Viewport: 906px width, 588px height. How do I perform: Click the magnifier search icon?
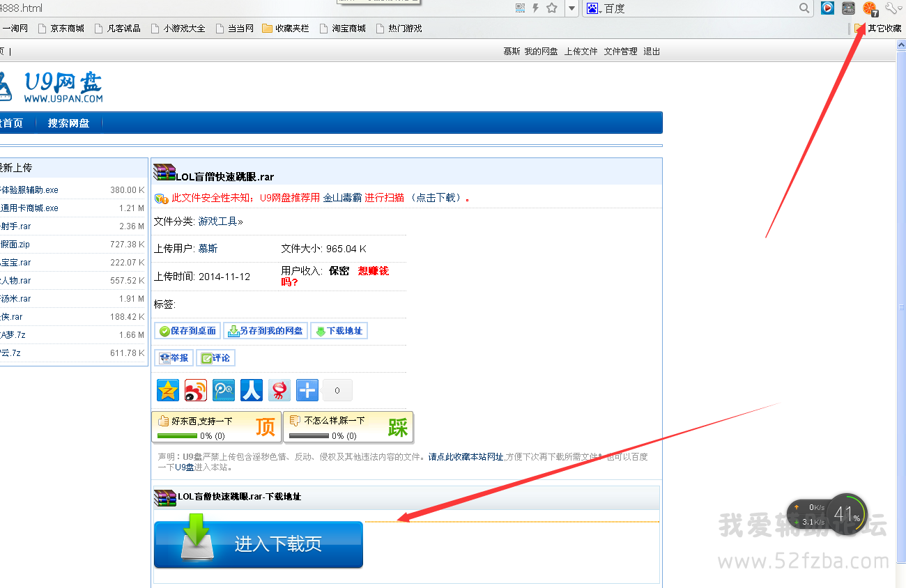pos(805,8)
